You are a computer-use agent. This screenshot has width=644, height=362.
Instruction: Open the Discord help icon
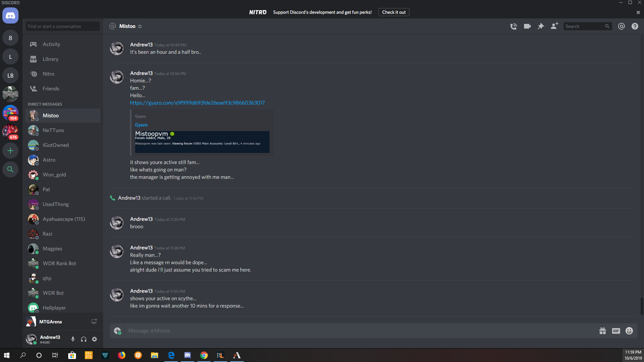tap(635, 26)
